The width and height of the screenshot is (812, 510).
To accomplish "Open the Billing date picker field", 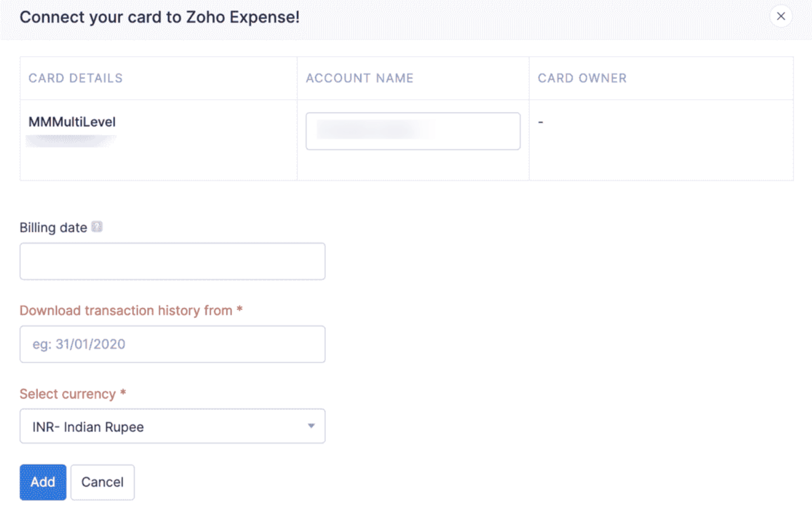I will tap(172, 261).
